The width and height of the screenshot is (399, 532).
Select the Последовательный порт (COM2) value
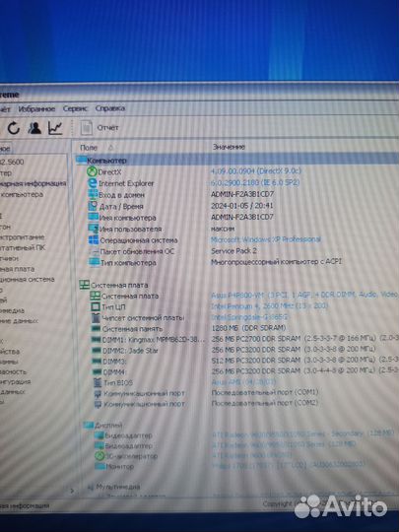point(265,403)
